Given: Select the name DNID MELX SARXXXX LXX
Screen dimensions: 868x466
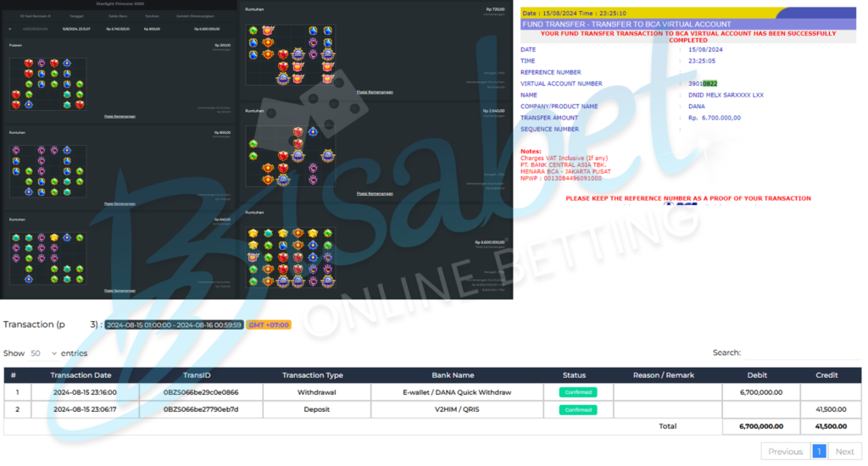Looking at the screenshot, I should point(726,95).
